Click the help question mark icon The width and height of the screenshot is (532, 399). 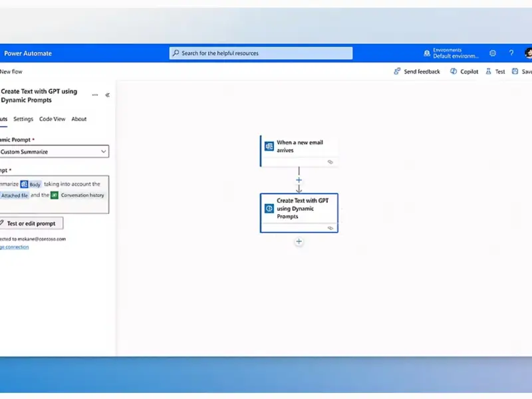511,53
